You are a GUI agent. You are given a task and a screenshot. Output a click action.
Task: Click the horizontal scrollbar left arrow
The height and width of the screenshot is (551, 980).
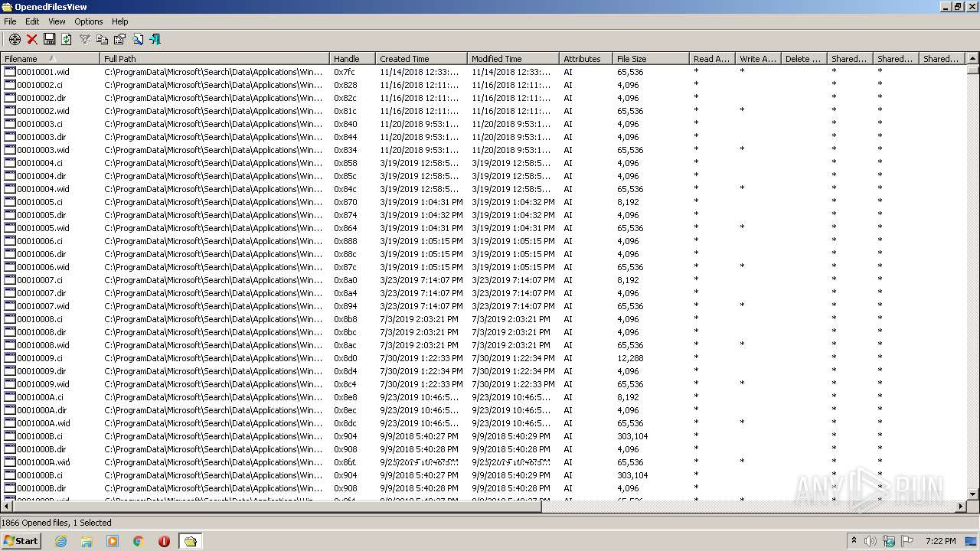pyautogui.click(x=7, y=507)
